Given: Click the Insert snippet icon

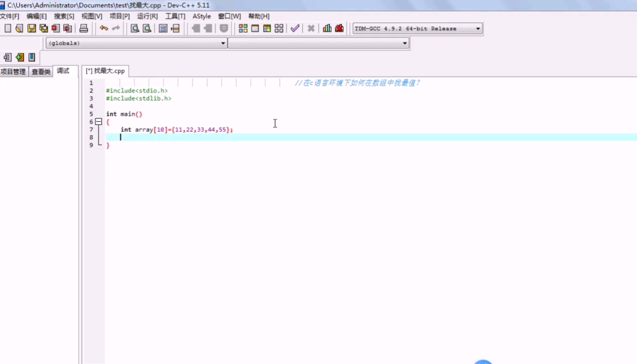Looking at the screenshot, I should 7,57.
